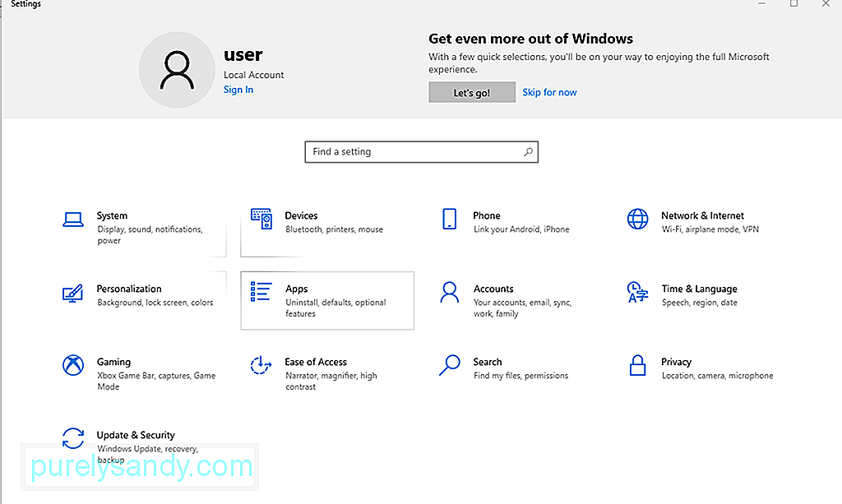Image resolution: width=842 pixels, height=504 pixels.
Task: Select the Accounts heading text
Action: point(493,289)
